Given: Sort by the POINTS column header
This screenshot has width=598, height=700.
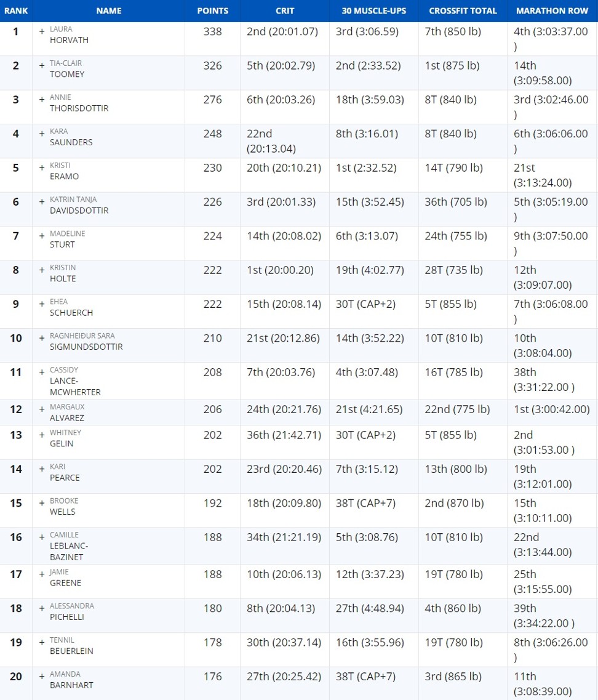Looking at the screenshot, I should pos(212,10).
